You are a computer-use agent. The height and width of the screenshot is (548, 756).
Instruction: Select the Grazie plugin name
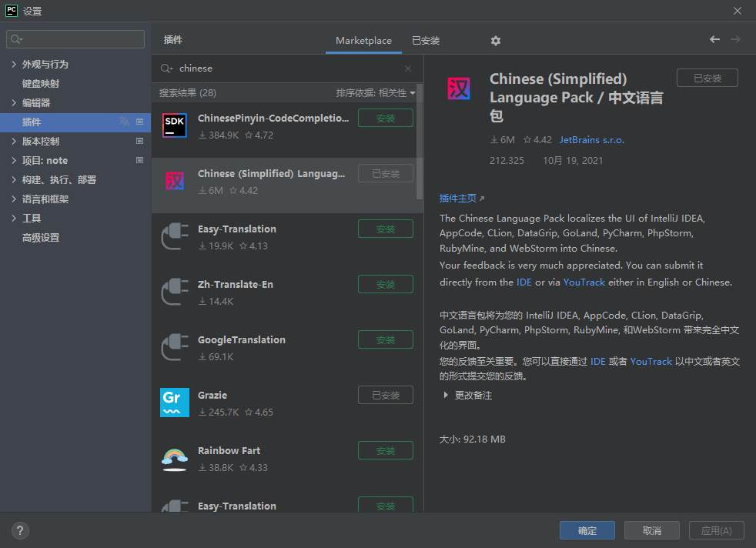point(212,395)
